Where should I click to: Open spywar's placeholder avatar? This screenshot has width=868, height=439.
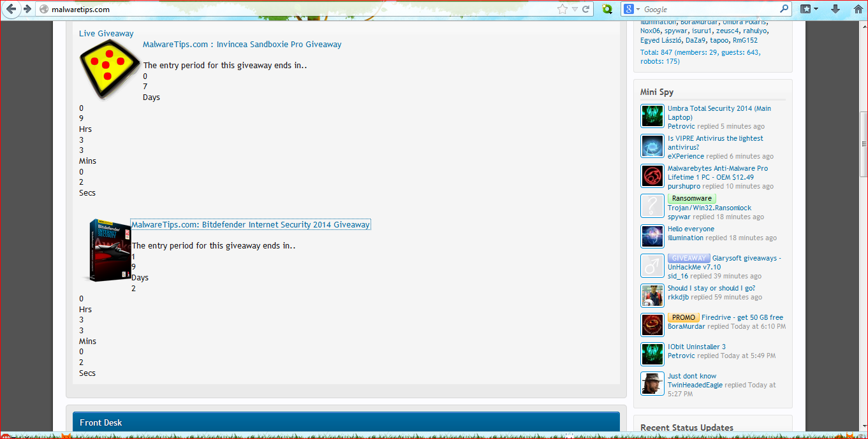[652, 206]
